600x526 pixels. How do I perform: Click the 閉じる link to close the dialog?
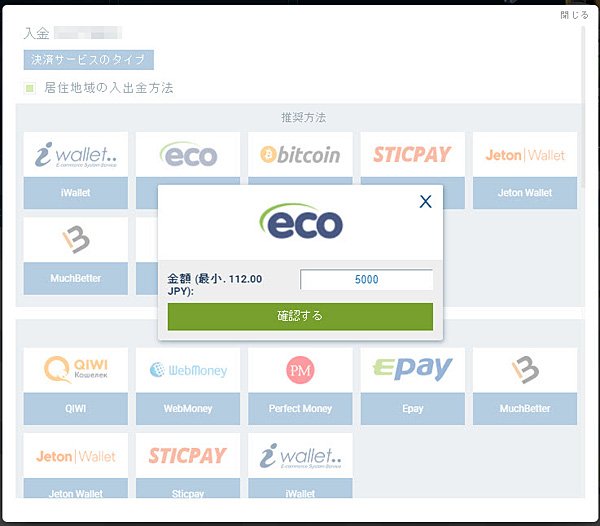(x=574, y=15)
